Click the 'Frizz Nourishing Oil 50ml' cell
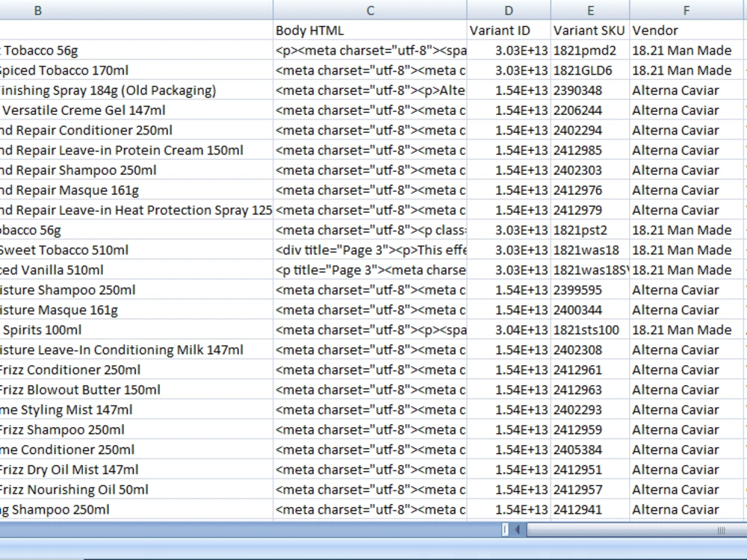This screenshot has height=560, width=747. point(136,490)
